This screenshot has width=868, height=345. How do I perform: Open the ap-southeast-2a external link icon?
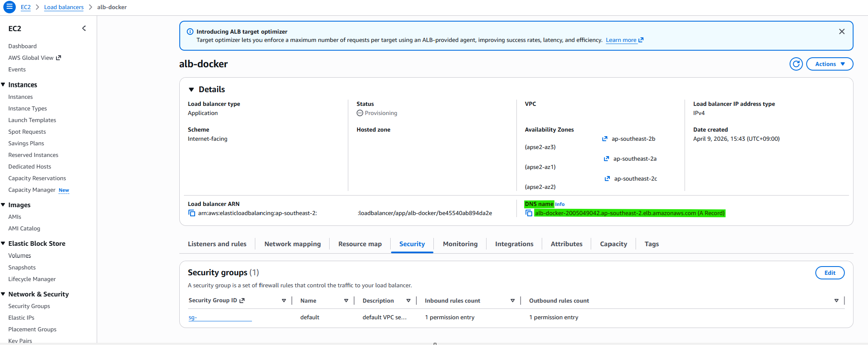point(606,159)
